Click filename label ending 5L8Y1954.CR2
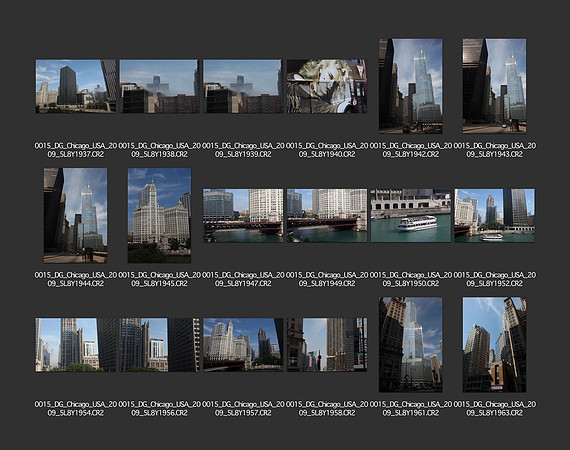 pyautogui.click(x=76, y=409)
